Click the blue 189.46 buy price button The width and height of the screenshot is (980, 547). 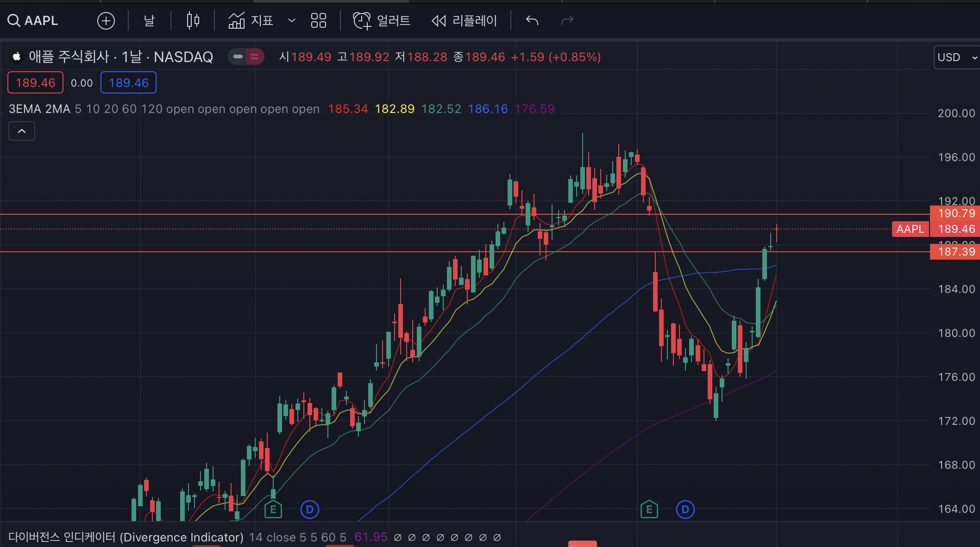click(128, 83)
